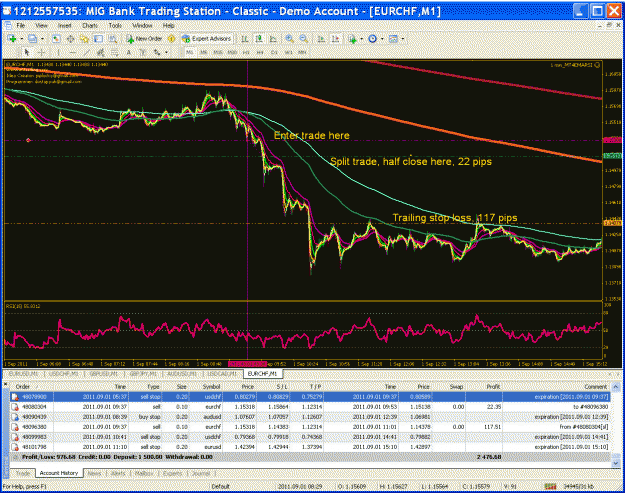Click the connection status bars indicator

pos(550,486)
